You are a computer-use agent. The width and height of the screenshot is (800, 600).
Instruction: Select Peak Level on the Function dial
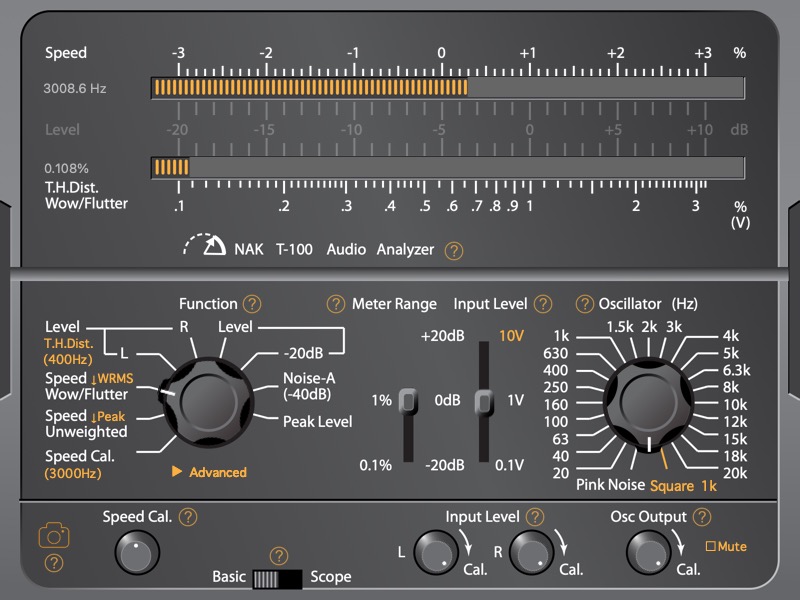coord(317,422)
